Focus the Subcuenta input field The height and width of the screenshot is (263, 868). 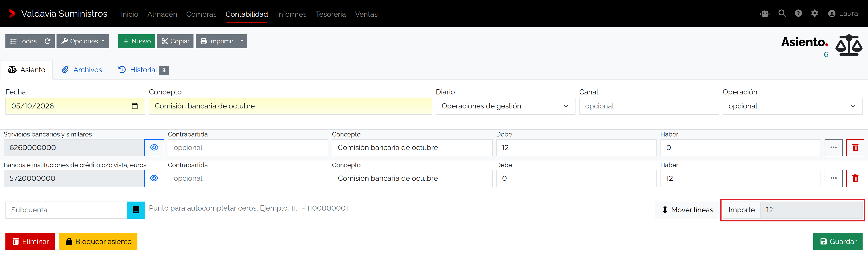66,210
